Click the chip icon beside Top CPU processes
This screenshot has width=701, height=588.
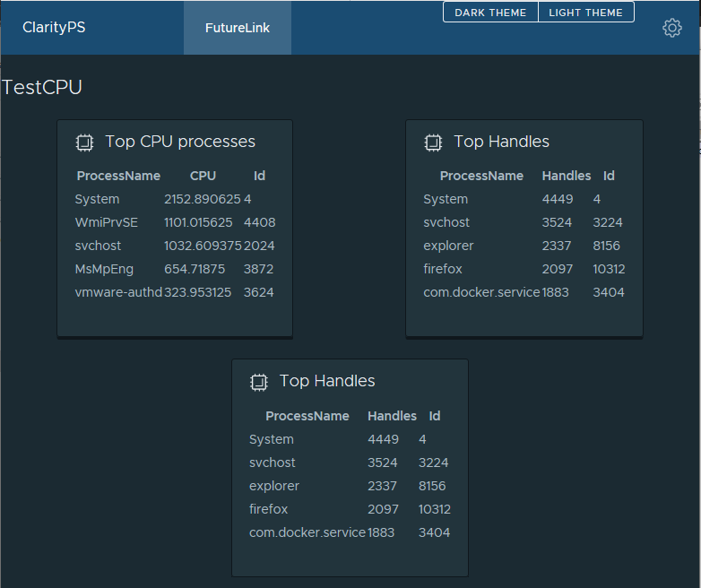tap(84, 142)
